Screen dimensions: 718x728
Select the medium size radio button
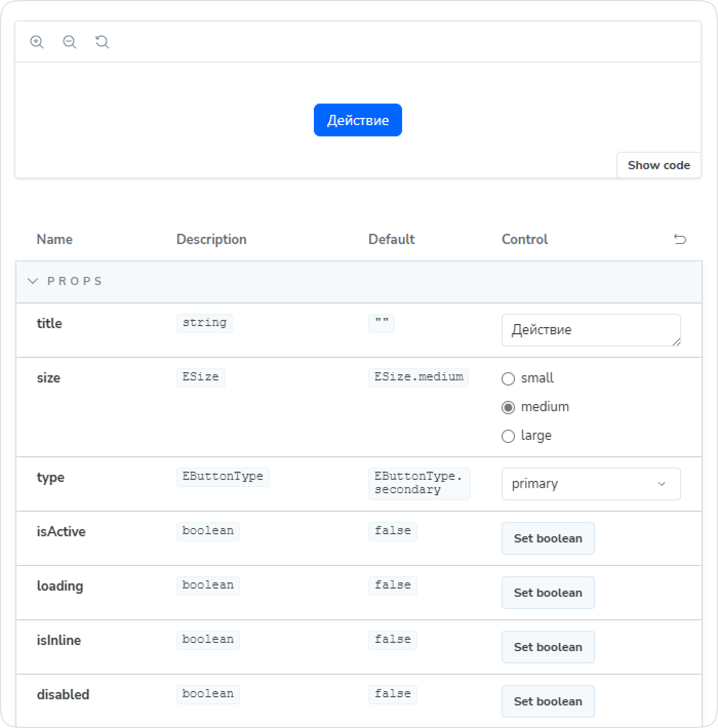point(508,407)
